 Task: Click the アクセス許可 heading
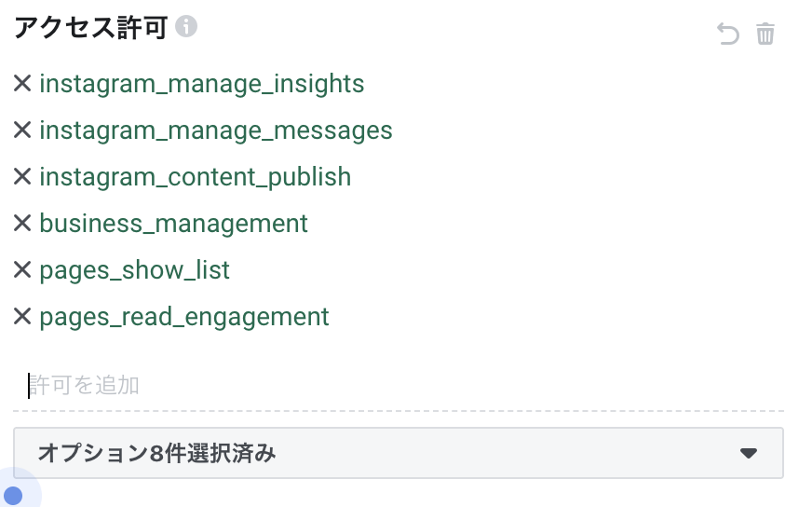click(90, 27)
